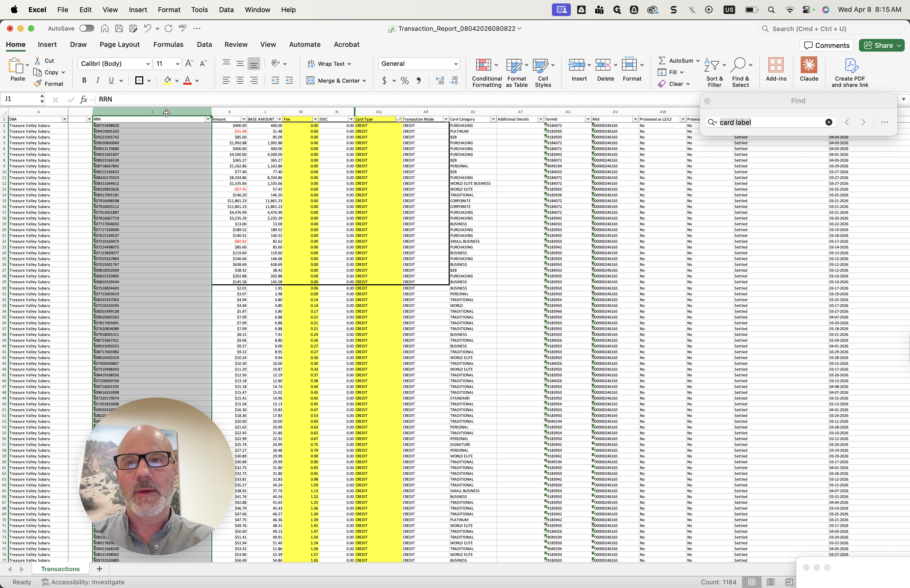Image resolution: width=910 pixels, height=588 pixels.
Task: Click the Save icon in title bar
Action: (x=119, y=28)
